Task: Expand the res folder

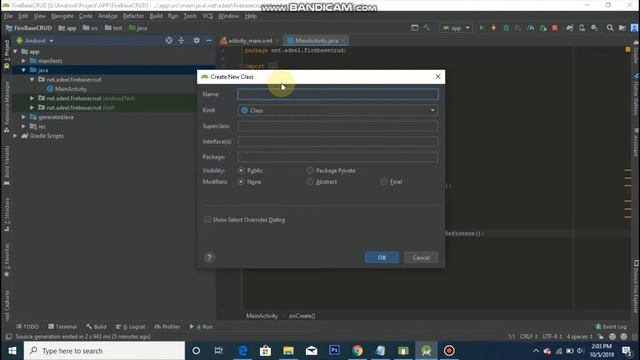Action: coord(24,127)
